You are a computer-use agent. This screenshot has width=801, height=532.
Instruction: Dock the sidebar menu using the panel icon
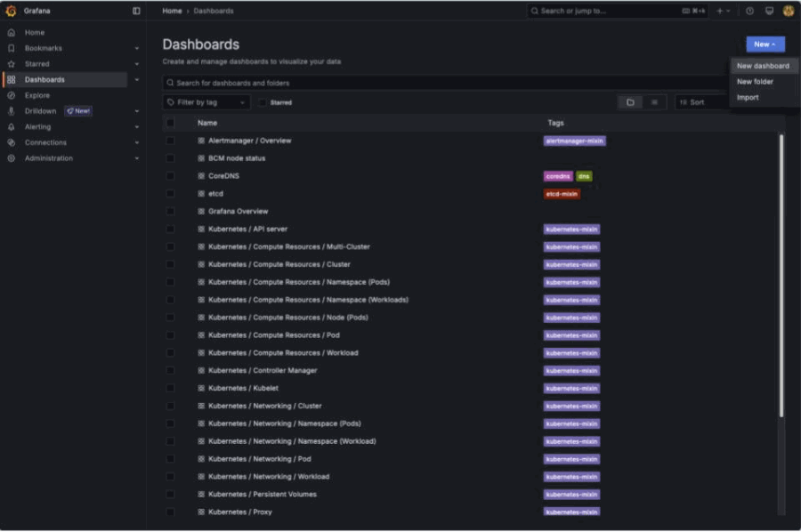click(x=136, y=11)
